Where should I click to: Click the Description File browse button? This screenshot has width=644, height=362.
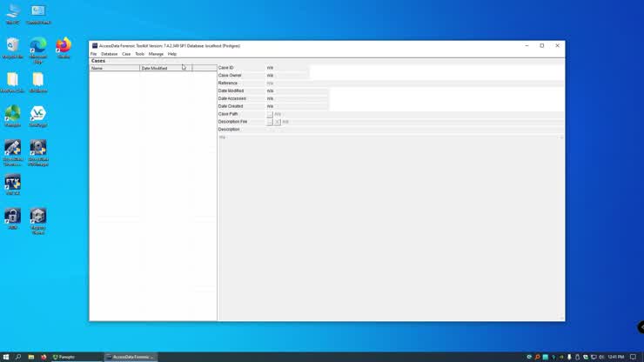pyautogui.click(x=270, y=122)
